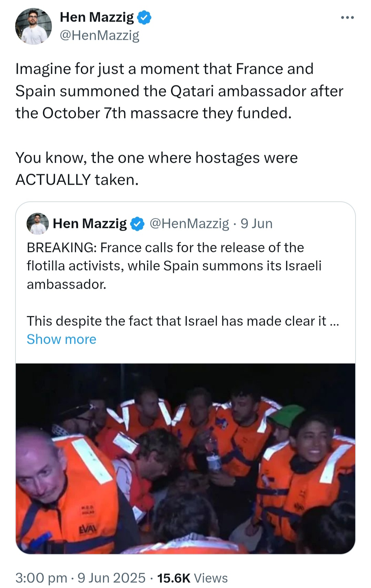
Task: Open the flotilla activists photo
Action: point(185,459)
